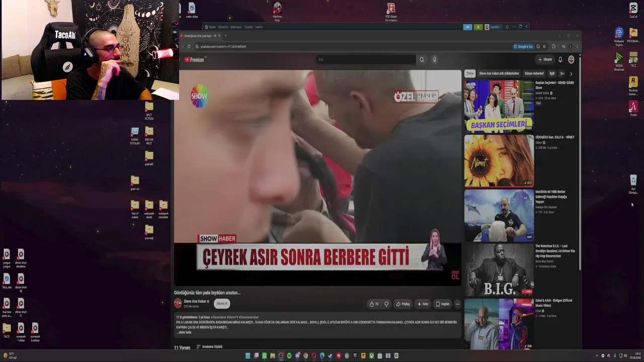
Task: Select the TACO desktop folder
Action: click(x=7, y=330)
